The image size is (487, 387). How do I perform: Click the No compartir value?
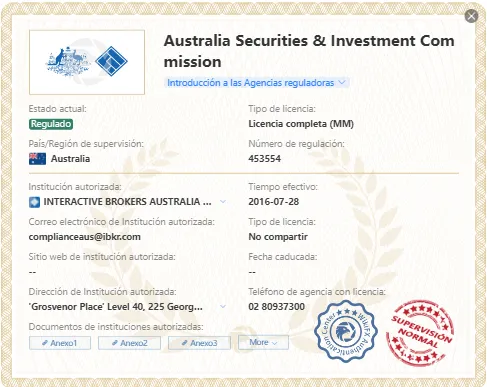coord(278,237)
